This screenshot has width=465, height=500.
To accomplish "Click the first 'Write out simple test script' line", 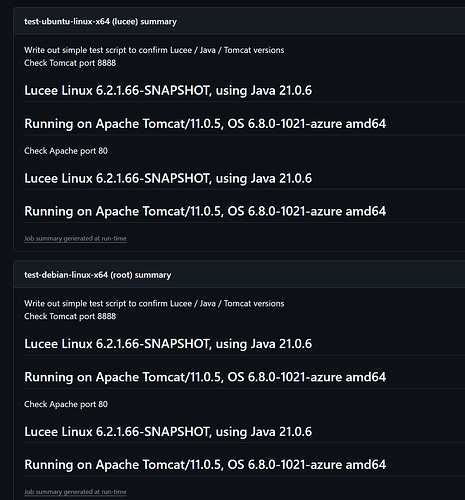I will (154, 50).
